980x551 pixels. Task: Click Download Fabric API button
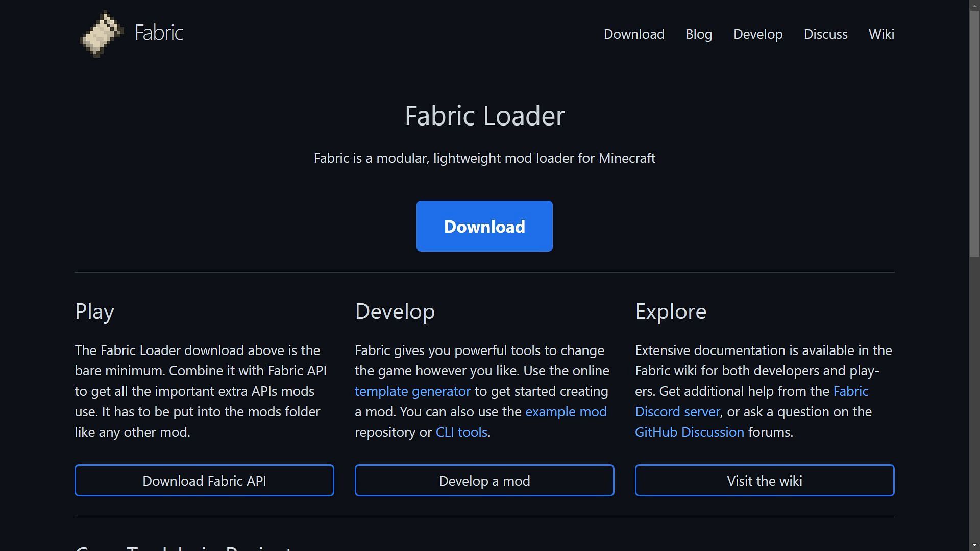point(204,481)
